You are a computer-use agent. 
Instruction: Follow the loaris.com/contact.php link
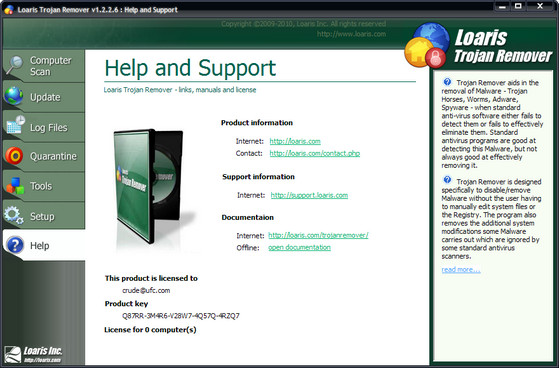[x=314, y=153]
